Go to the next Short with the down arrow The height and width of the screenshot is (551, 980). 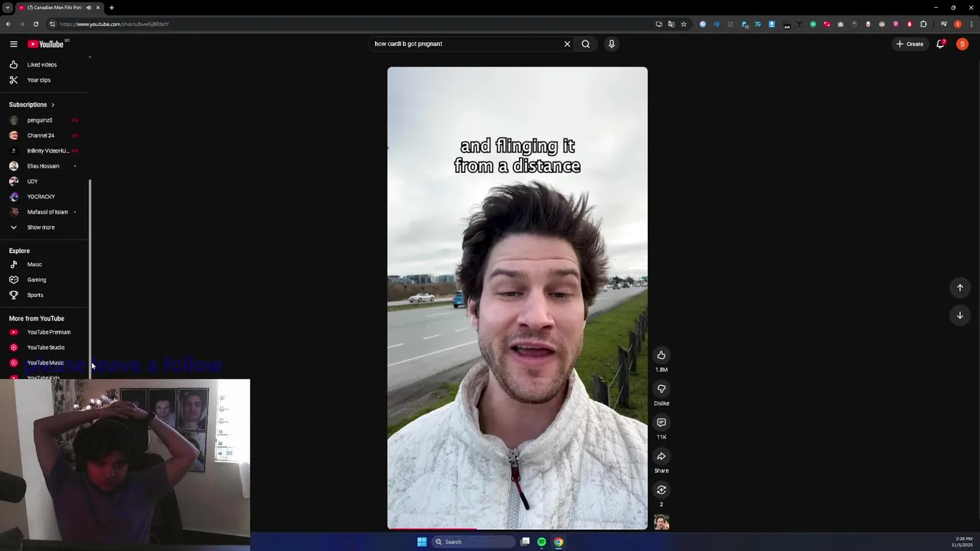(x=960, y=315)
